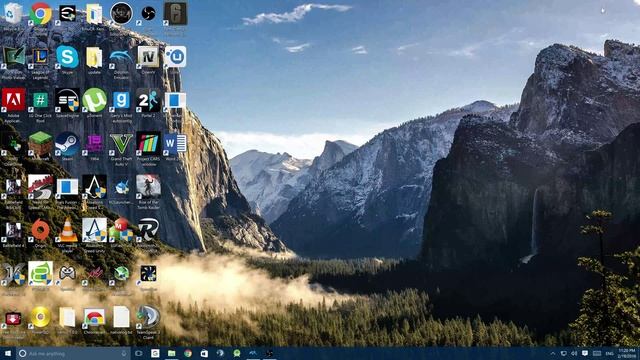The width and height of the screenshot is (640, 360).
Task: Select the Project CARS shortcut
Action: click(148, 144)
